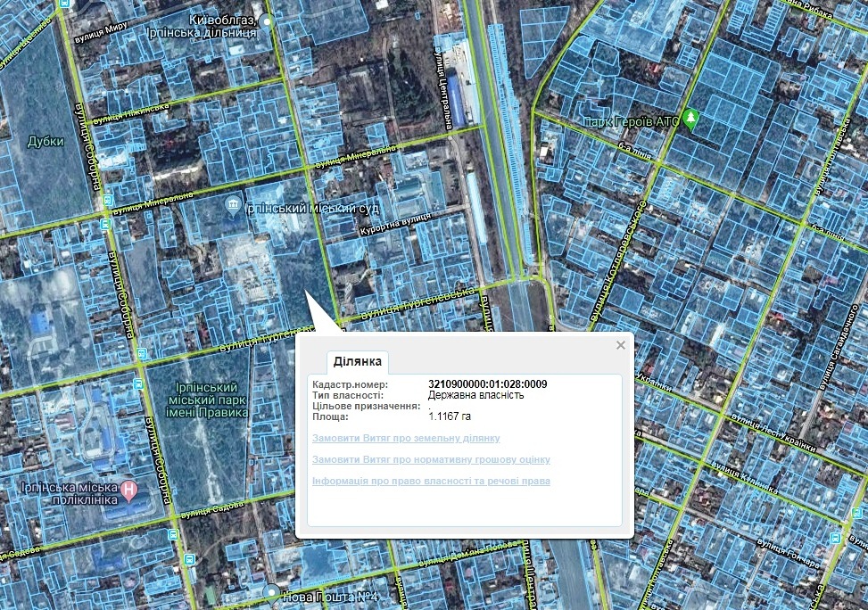Open Замовити Витяг про нормативну грошову оцінку

point(431,459)
